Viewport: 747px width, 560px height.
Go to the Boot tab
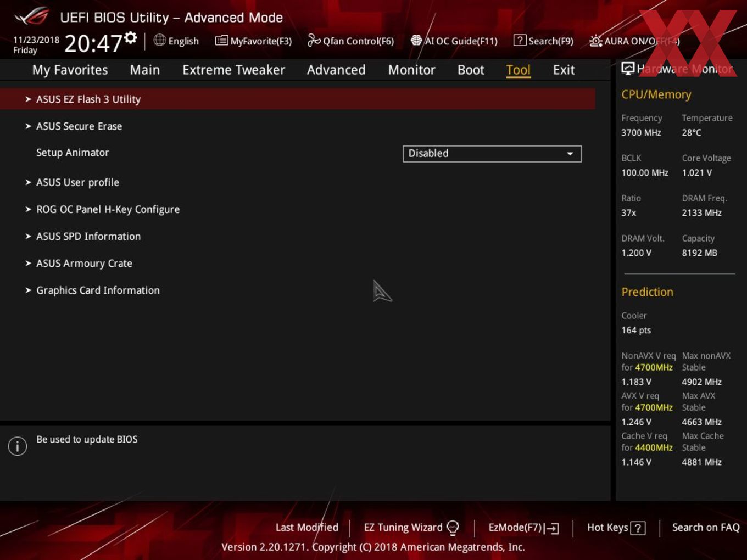click(471, 70)
